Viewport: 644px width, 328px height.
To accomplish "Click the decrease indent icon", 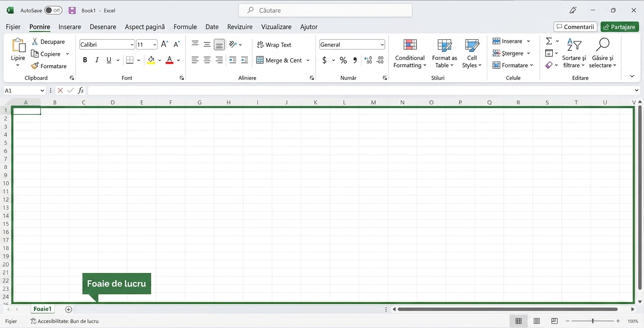I will click(x=232, y=60).
